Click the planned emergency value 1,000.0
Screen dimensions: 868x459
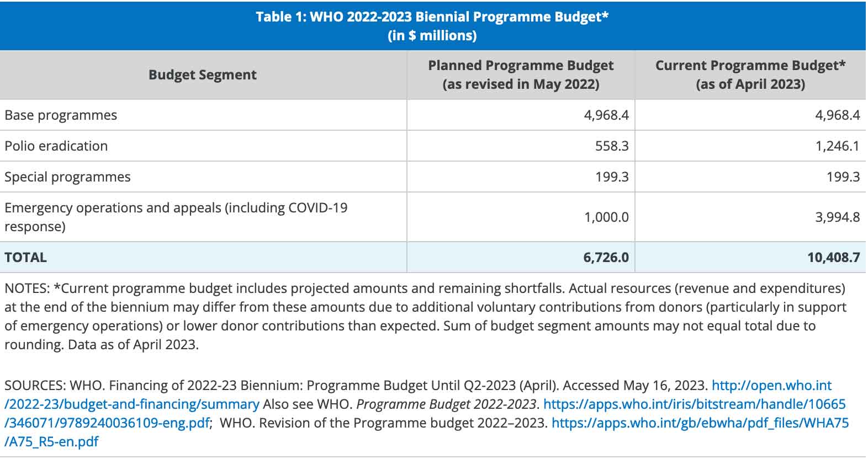[606, 217]
